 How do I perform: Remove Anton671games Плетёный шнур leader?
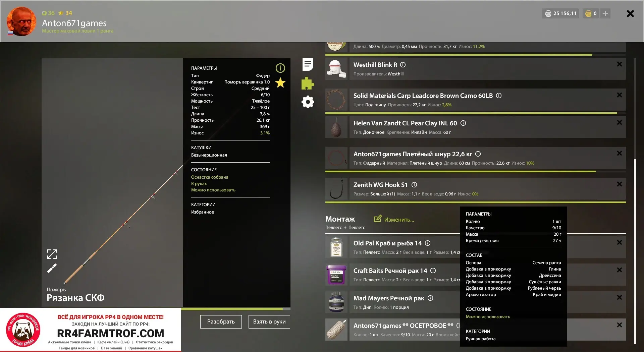(620, 153)
